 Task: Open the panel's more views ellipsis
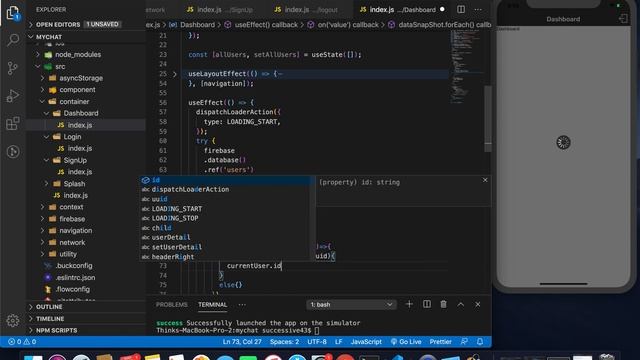[242, 304]
